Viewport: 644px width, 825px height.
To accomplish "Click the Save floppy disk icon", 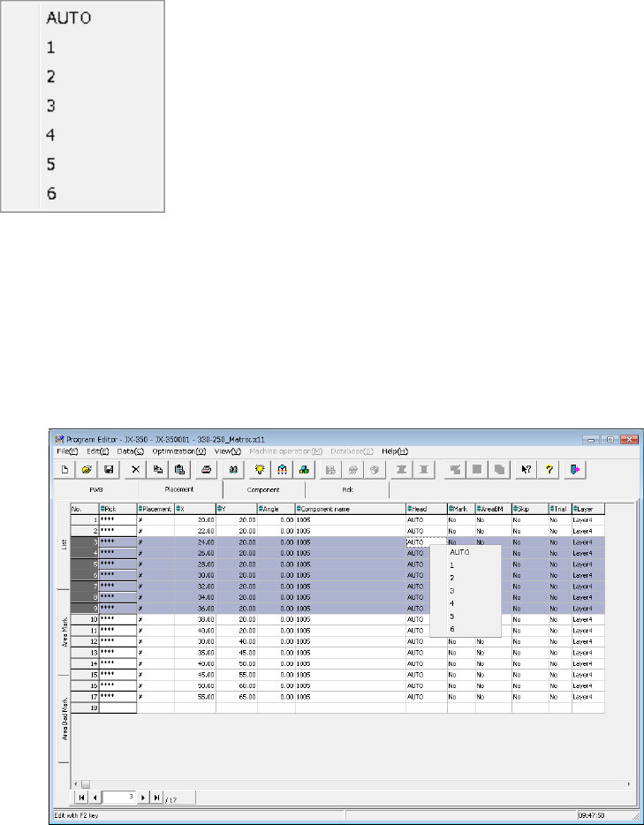I will coord(109,470).
